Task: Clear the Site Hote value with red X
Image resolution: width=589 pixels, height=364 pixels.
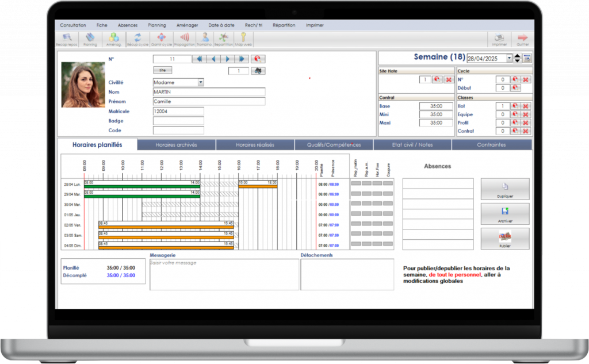Action: pos(449,79)
